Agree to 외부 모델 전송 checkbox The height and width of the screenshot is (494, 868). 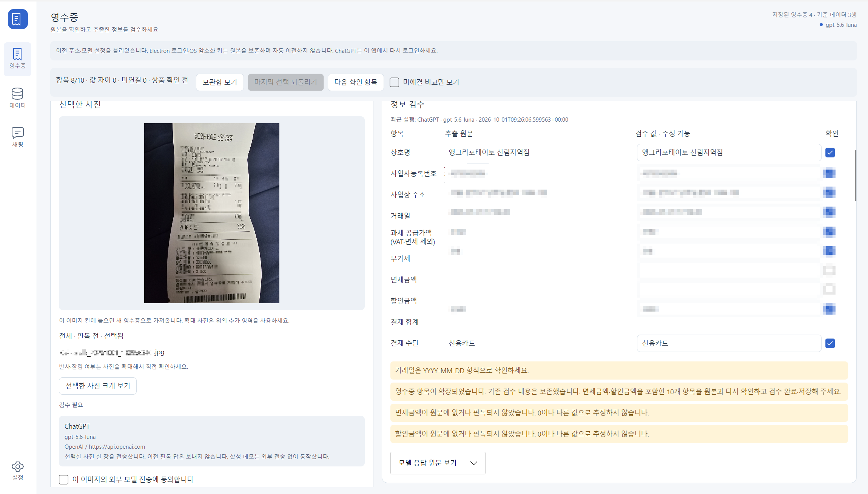[63, 479]
